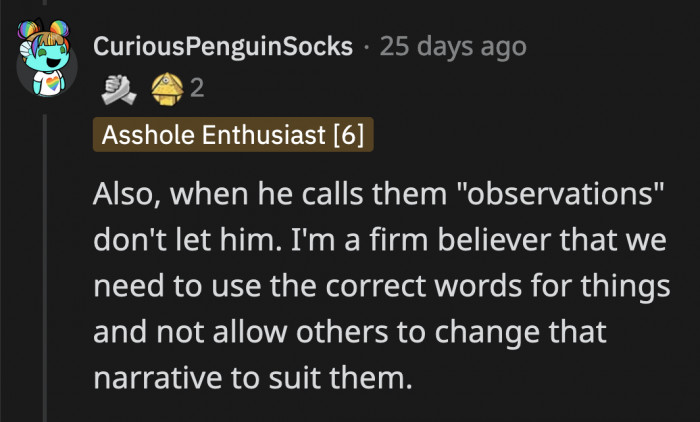Click the final line "narrative to suit them."
Image resolution: width=700 pixels, height=422 pixels.
[253, 378]
